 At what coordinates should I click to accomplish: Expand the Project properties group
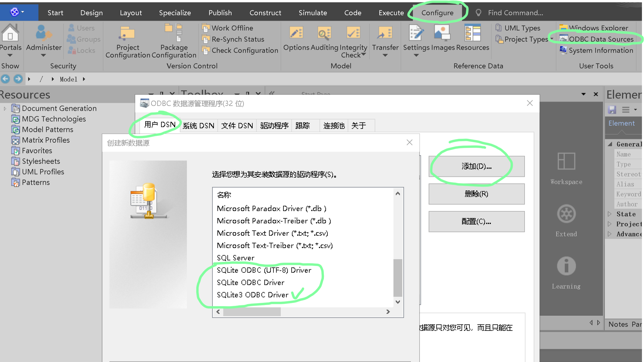[x=610, y=224]
